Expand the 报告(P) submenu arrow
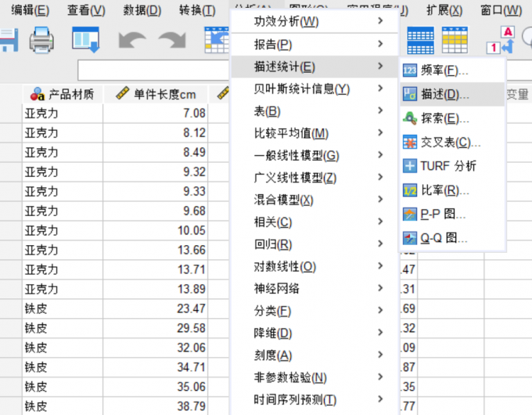This screenshot has height=415, width=532. [380, 44]
